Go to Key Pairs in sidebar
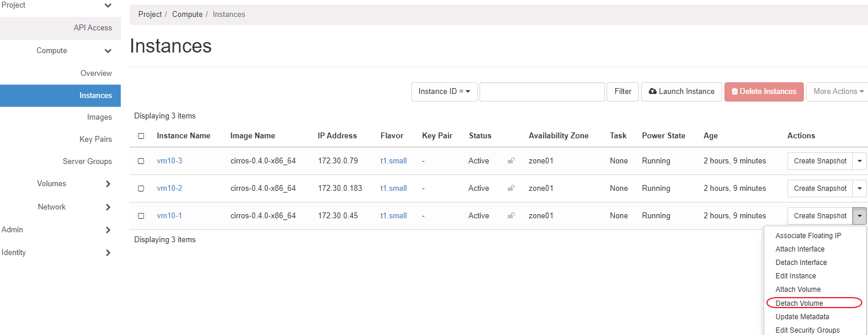 point(96,139)
